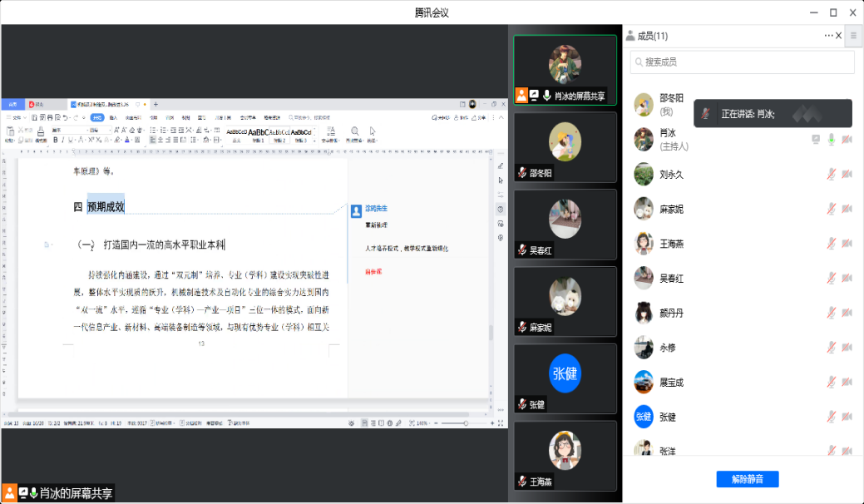Open the 首页 tab in WPS
Viewport: 864px width, 504px height.
coord(12,104)
